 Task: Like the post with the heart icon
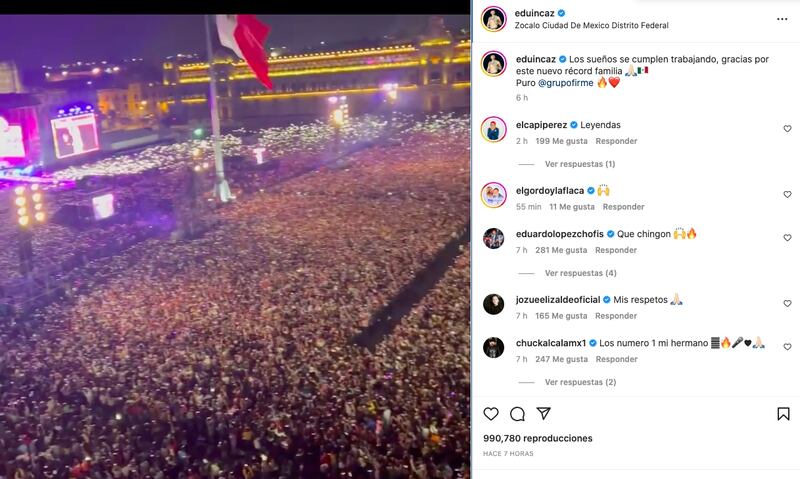(491, 414)
